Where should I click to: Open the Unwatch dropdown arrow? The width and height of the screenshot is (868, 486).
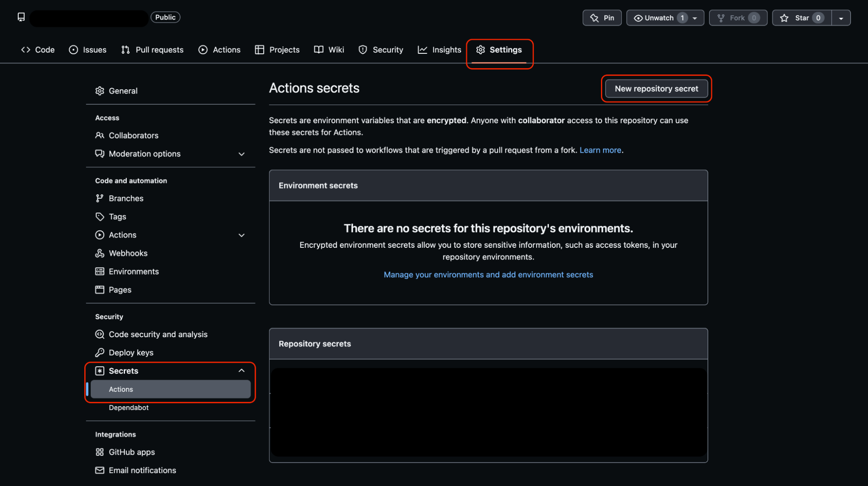point(695,18)
